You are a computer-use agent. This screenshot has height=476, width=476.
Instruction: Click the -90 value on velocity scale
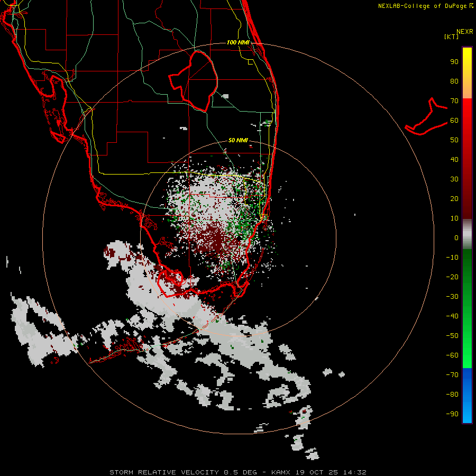coord(452,414)
